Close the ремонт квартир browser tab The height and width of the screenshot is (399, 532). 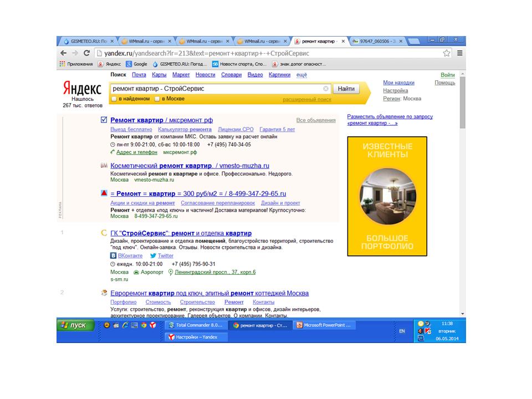343,41
